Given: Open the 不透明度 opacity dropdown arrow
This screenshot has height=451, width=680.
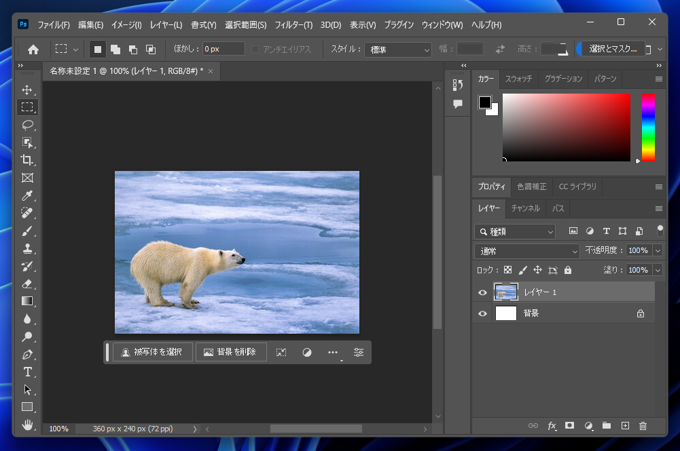Looking at the screenshot, I should click(657, 251).
